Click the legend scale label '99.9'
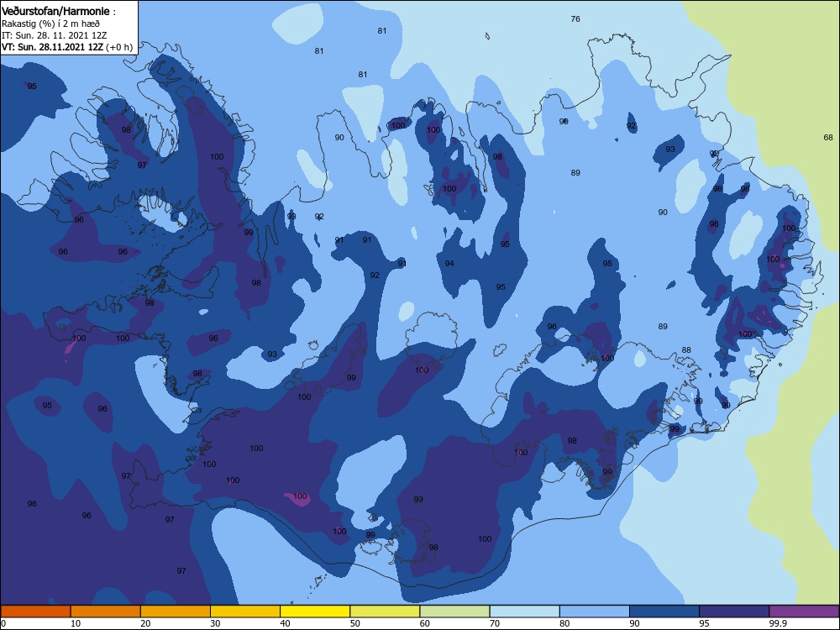Screen dimensions: 840x630 pyautogui.click(x=778, y=623)
